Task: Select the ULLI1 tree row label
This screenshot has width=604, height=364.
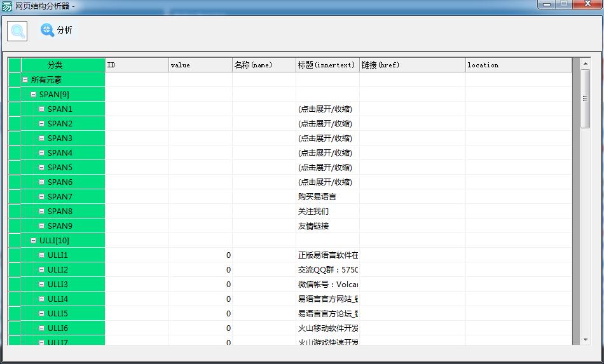Action: coord(57,255)
